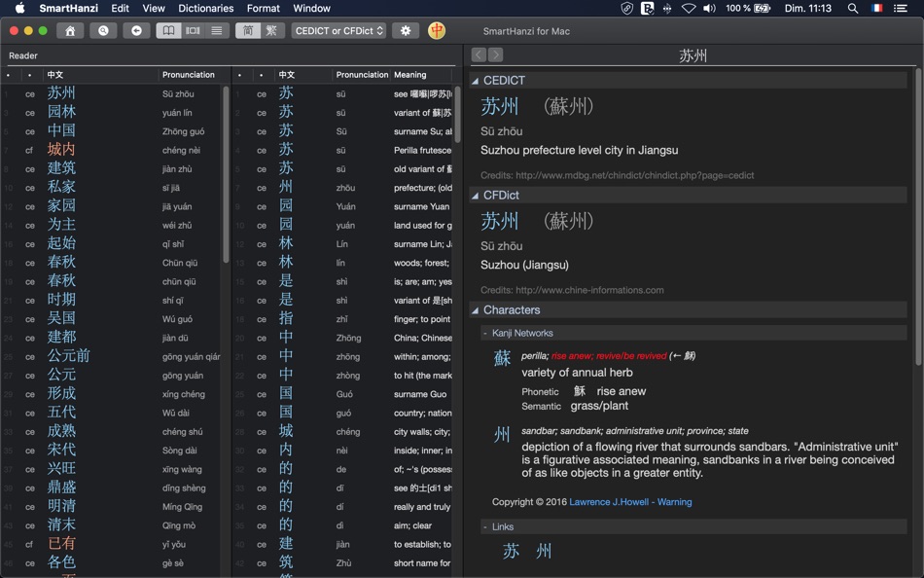
Task: Select character 指 meaning finger; to point
Action: click(286, 318)
